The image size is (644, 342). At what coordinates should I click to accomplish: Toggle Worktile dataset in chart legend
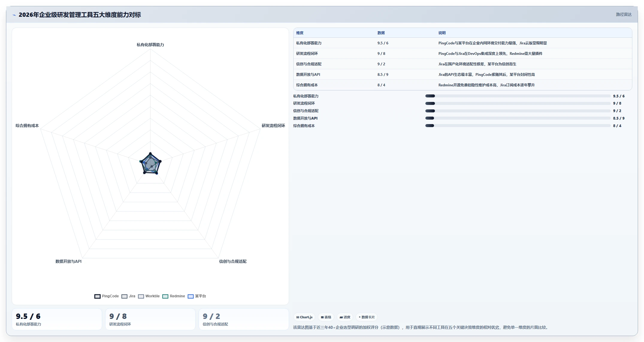[149, 296]
